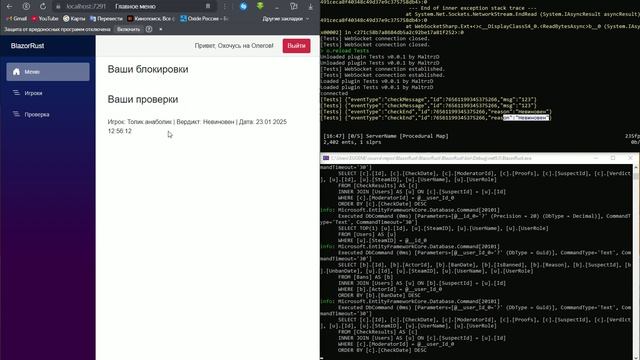The width and height of the screenshot is (640, 360).
Task: Select Меню in the sidebar
Action: (x=48, y=72)
